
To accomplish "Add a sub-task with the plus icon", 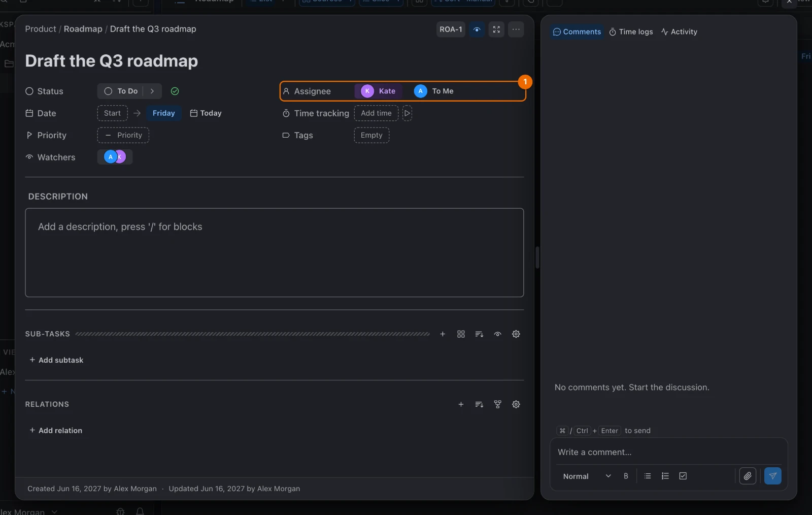I will pyautogui.click(x=443, y=334).
